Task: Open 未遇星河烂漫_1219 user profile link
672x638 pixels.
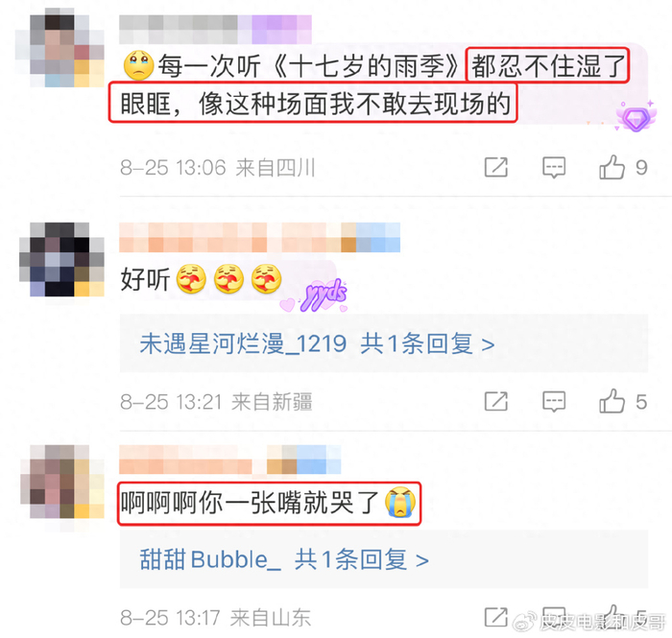Action: [x=243, y=343]
